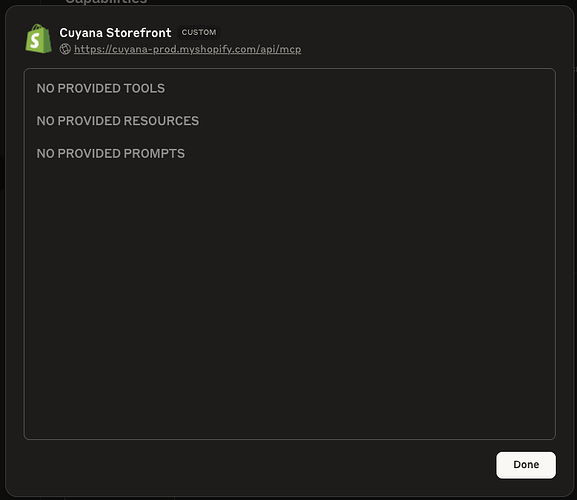Image resolution: width=577 pixels, height=500 pixels.
Task: Click the white letter S on the Shopify logo
Action: [x=35, y=40]
